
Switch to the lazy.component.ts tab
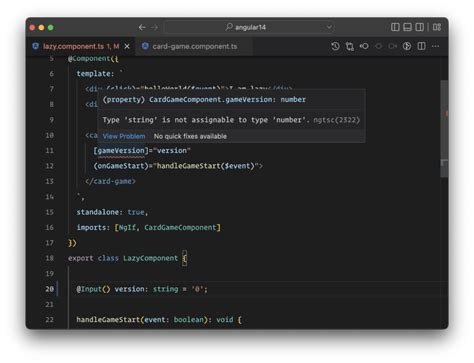click(x=81, y=46)
